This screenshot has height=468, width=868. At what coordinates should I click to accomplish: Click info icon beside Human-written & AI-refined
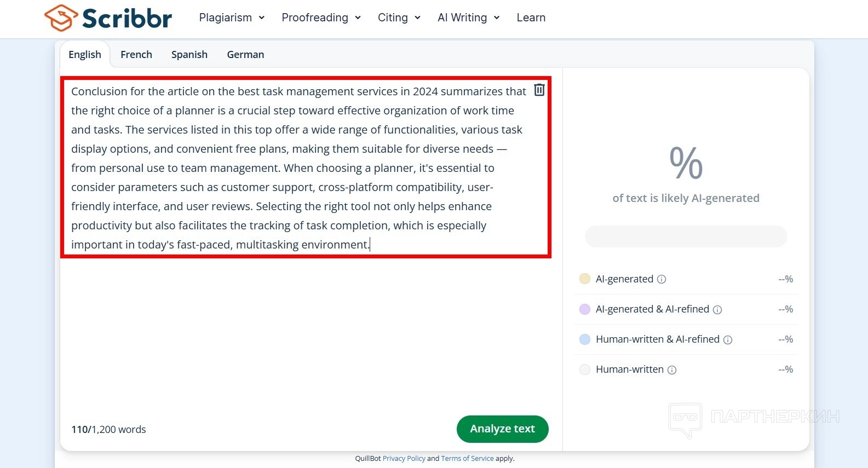(x=728, y=340)
